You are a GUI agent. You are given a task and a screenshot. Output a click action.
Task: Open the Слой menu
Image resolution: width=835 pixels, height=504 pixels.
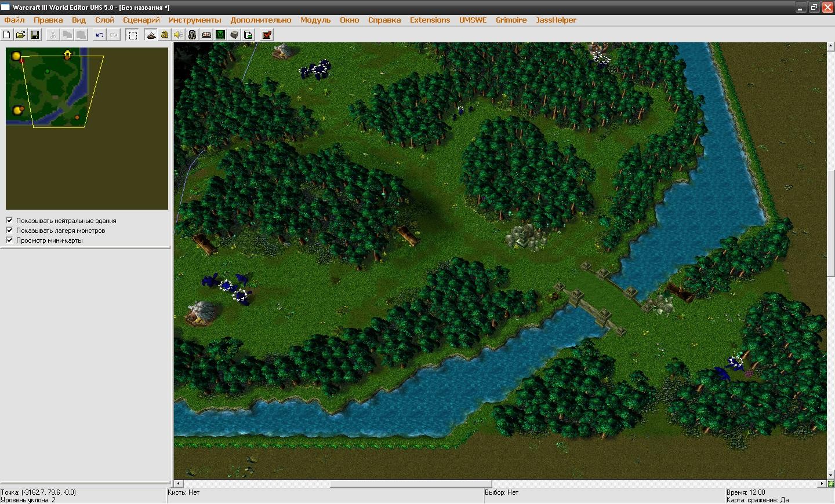[104, 20]
